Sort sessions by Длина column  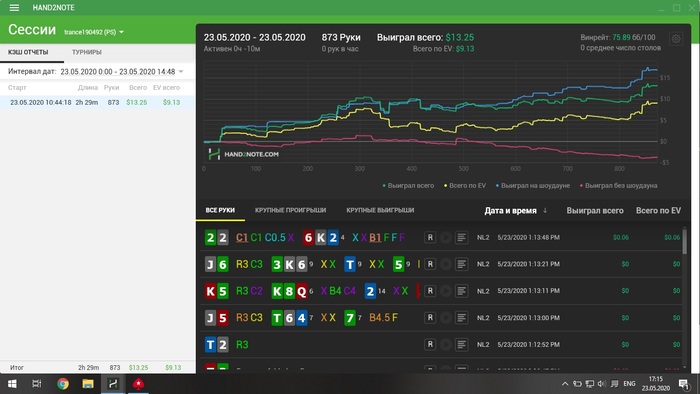[x=88, y=87]
